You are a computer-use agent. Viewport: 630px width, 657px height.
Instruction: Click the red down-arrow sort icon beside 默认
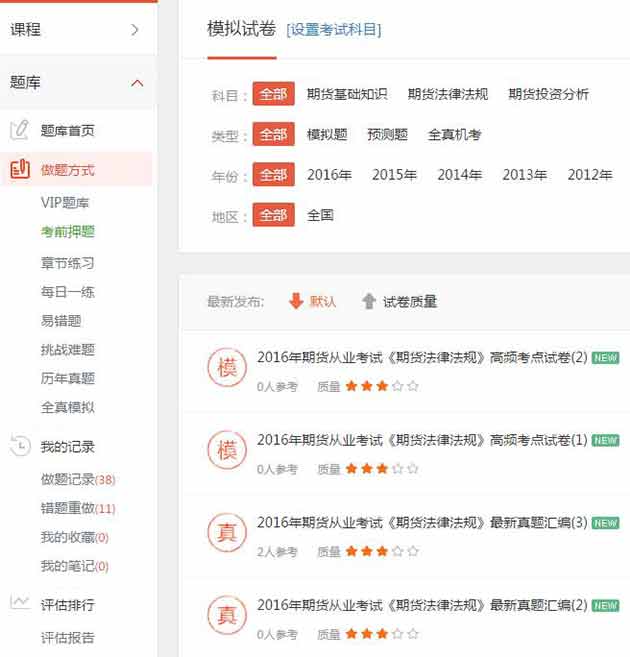[295, 301]
